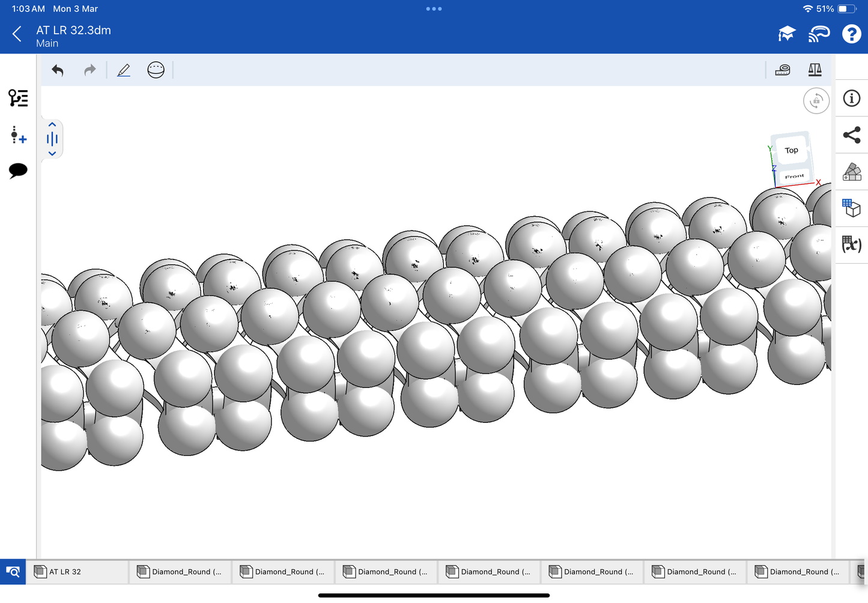This screenshot has width=868, height=603.
Task: Open the Learning Center graduation cap
Action: tap(786, 34)
